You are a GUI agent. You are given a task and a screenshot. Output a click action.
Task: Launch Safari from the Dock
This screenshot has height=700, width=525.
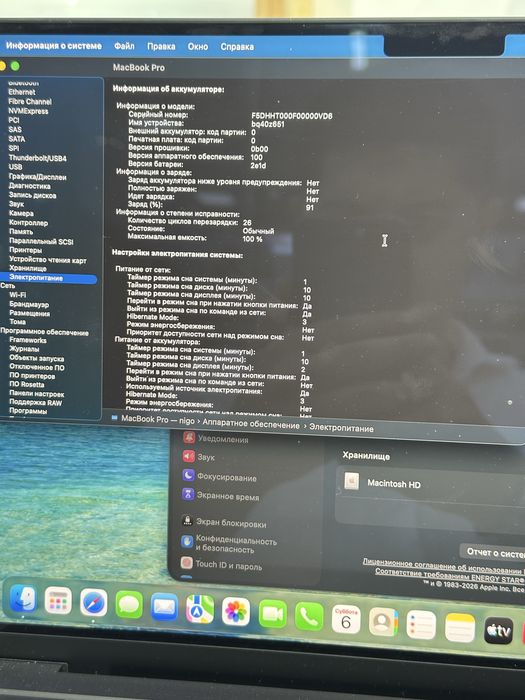93,602
